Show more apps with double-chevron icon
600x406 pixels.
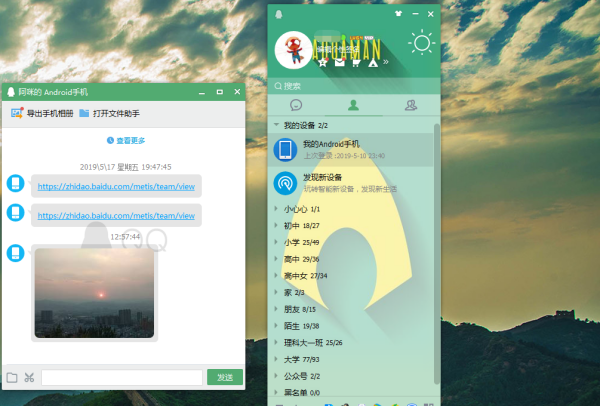[x=386, y=62]
